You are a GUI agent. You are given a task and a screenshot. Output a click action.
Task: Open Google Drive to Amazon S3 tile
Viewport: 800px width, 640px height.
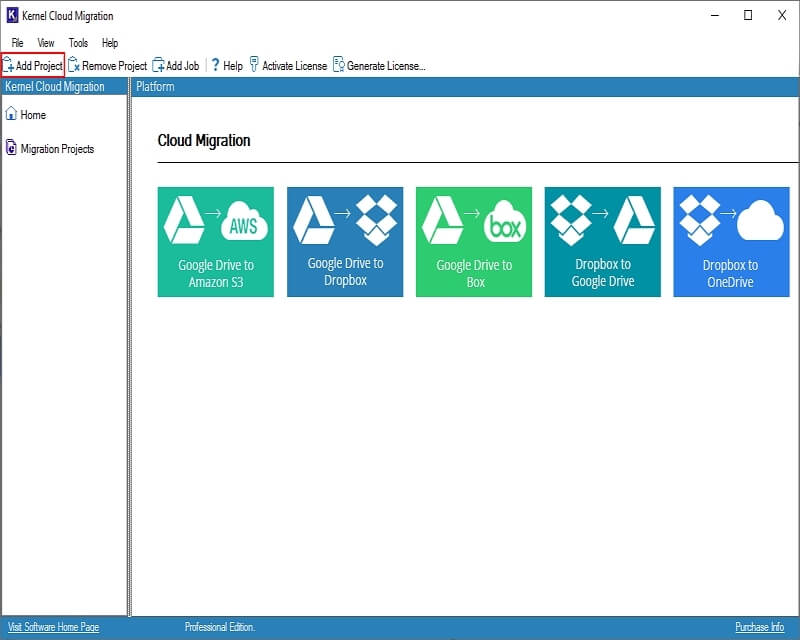(x=216, y=242)
